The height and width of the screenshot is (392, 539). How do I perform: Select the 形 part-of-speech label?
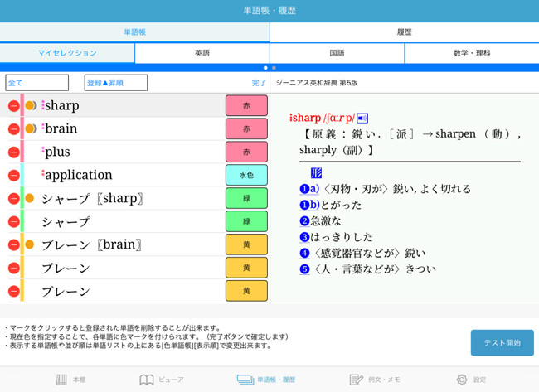[316, 173]
